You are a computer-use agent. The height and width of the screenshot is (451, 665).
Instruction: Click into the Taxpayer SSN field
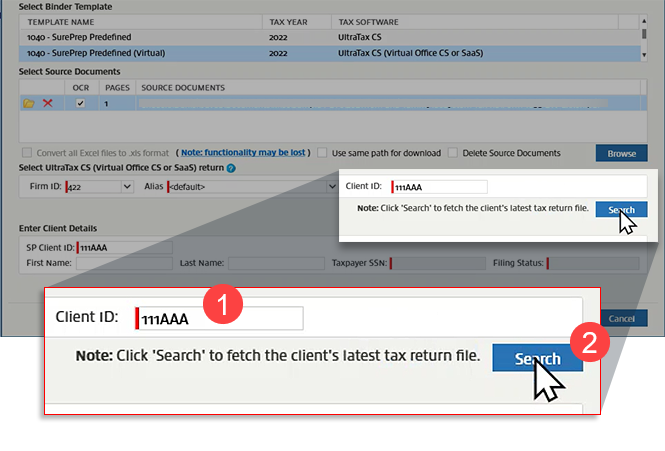pos(430,263)
